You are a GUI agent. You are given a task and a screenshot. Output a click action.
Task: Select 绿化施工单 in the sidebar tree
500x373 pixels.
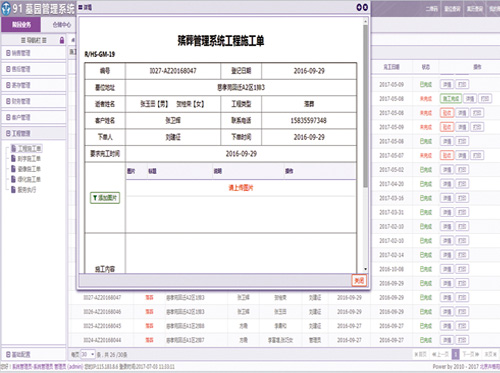26,179
